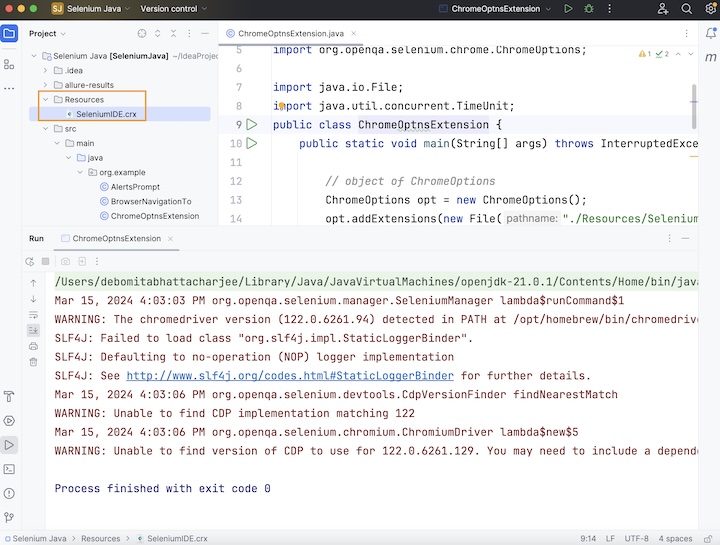Toggle scroll to end in console
The image size is (720, 545).
[33, 330]
